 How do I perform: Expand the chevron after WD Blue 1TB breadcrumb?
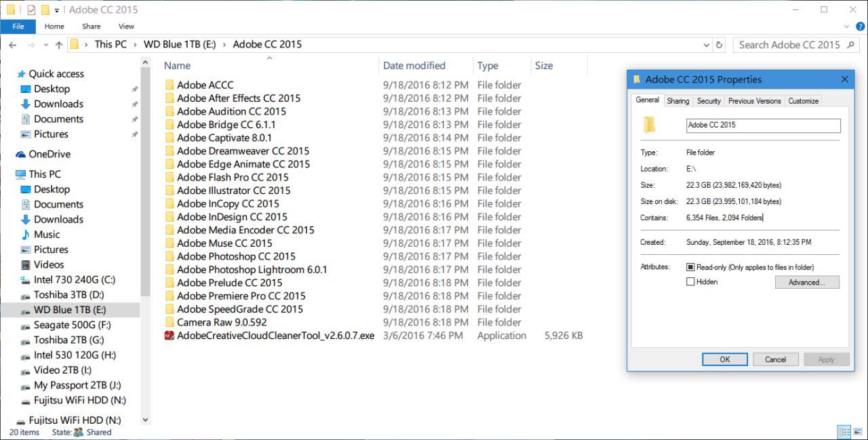[224, 45]
